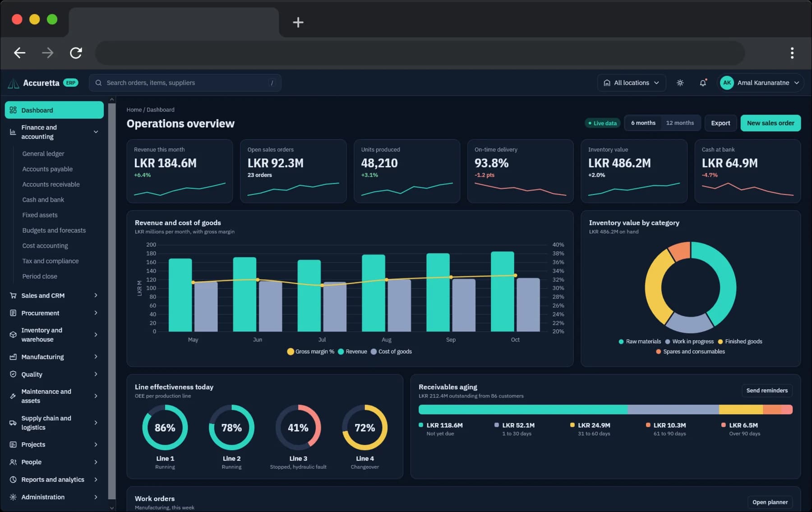Click the Reports and analytics clock icon
Screen dimensions: 812x512
[x=13, y=480]
